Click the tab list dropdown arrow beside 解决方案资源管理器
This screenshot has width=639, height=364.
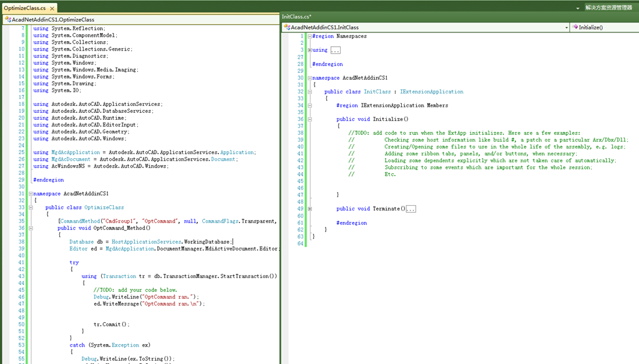(x=578, y=8)
